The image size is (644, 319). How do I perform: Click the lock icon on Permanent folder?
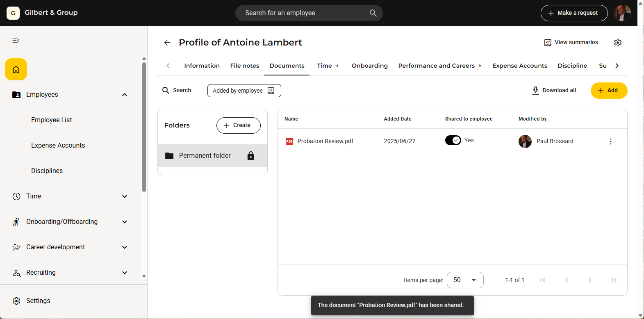[251, 156]
